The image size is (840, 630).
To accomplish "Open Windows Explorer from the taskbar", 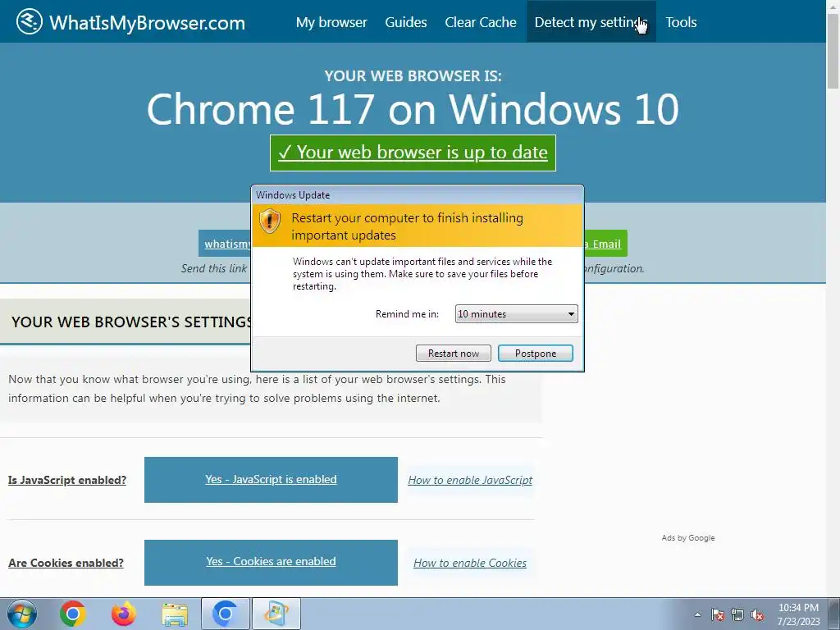I will click(x=175, y=614).
